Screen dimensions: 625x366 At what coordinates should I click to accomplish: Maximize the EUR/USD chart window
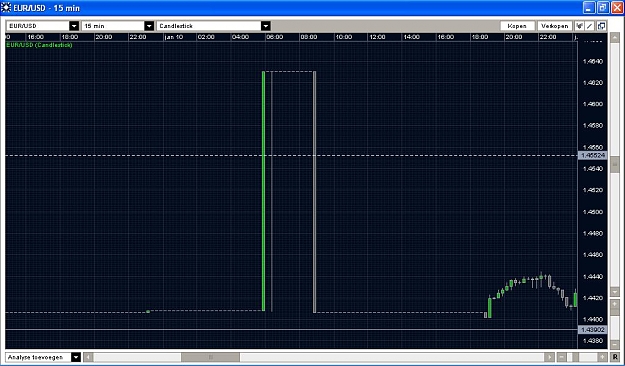603,8
